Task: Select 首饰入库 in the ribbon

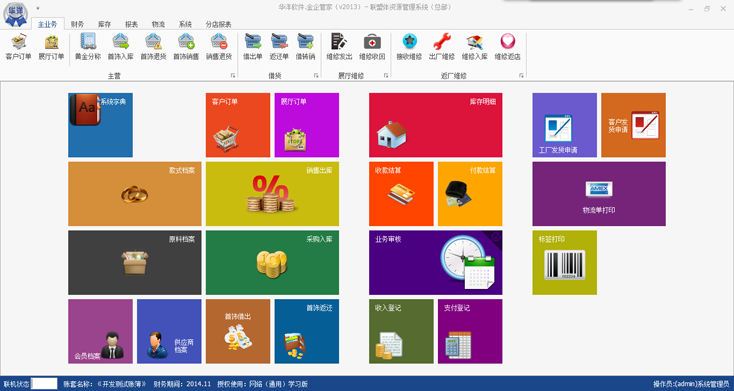Action: click(121, 47)
